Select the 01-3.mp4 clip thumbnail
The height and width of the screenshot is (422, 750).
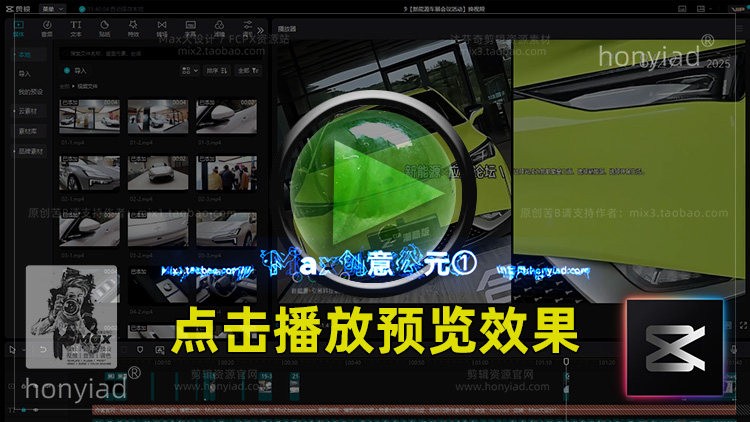coord(226,116)
